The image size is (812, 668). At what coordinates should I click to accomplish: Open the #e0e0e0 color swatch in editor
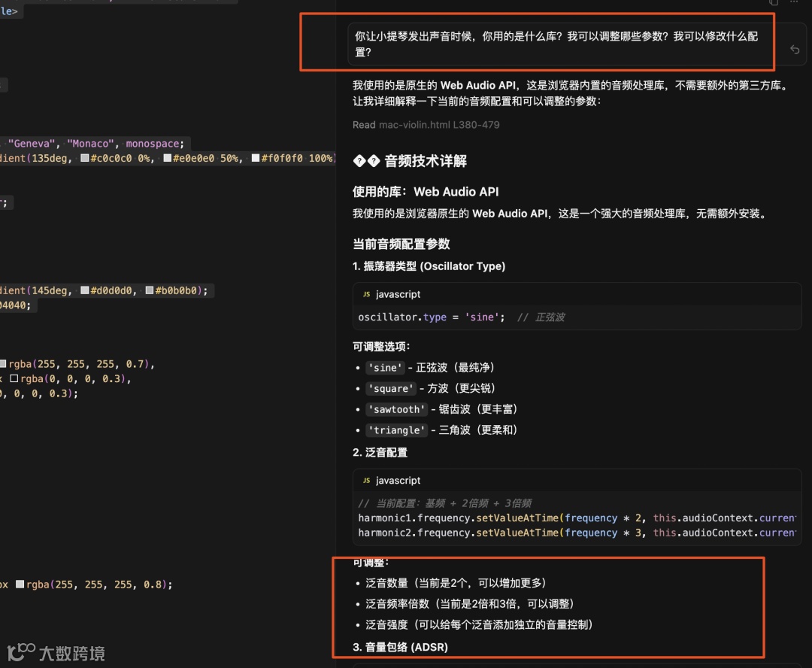click(167, 158)
